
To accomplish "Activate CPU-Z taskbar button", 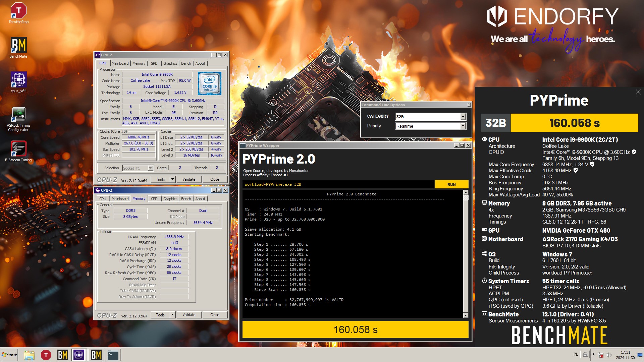I will [x=79, y=355].
